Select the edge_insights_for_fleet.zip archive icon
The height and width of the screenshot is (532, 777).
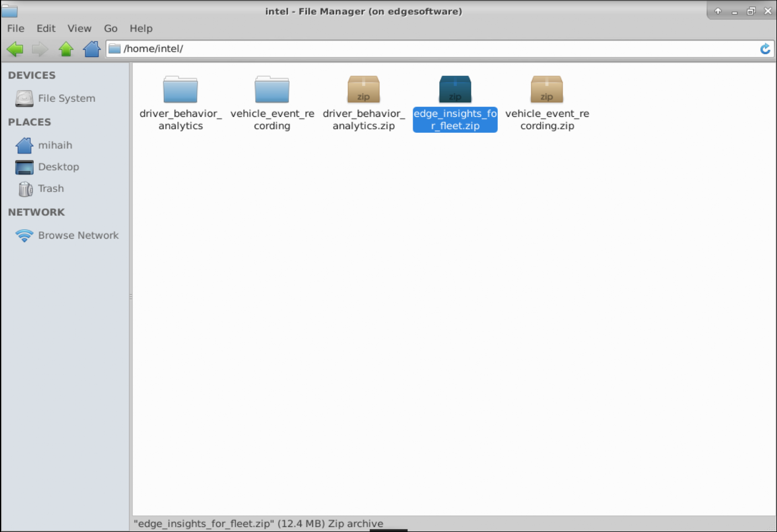coord(455,89)
